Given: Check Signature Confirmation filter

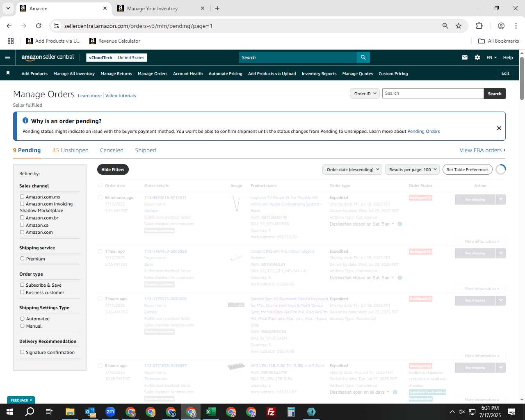Looking at the screenshot, I should (x=22, y=352).
